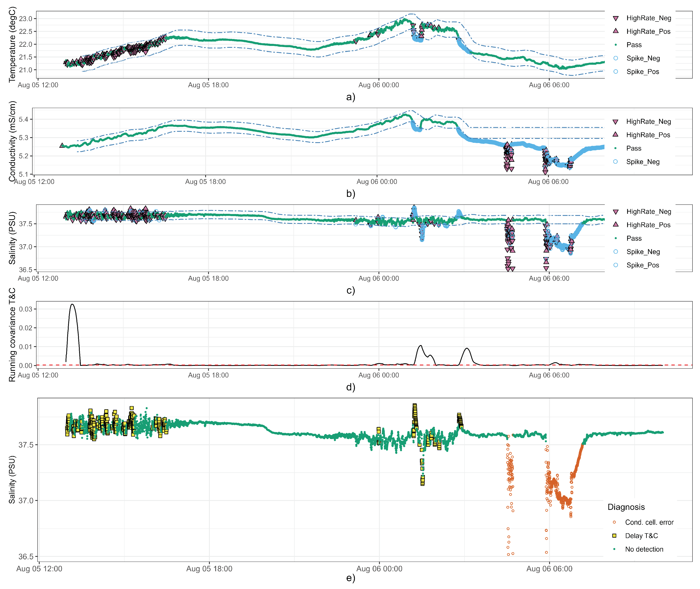Click 'Aug 06 00:00' tick in conductivity panel
This screenshot has height=589, width=700.
[x=377, y=182]
